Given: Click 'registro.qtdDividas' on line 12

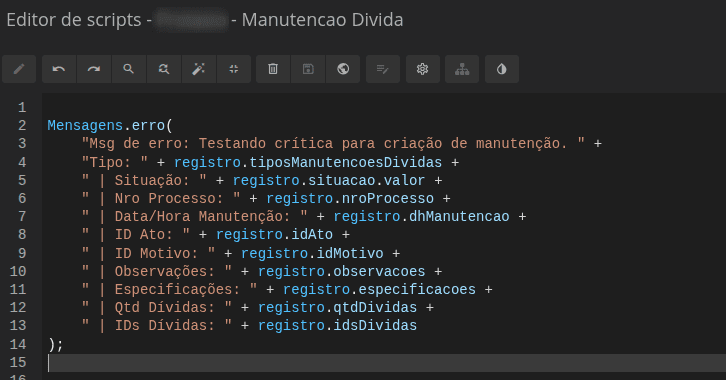Looking at the screenshot, I should click(x=337, y=308).
